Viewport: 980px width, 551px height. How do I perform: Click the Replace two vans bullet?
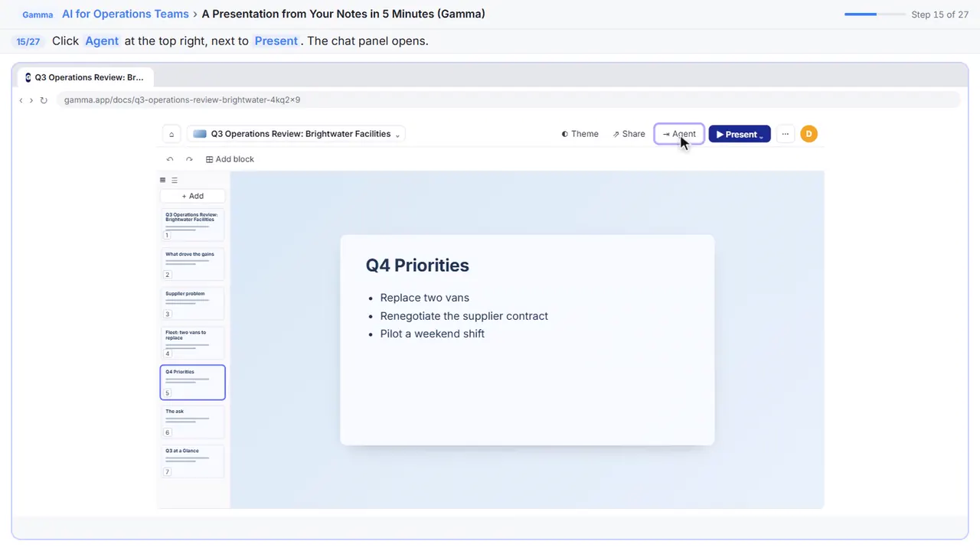pos(424,298)
